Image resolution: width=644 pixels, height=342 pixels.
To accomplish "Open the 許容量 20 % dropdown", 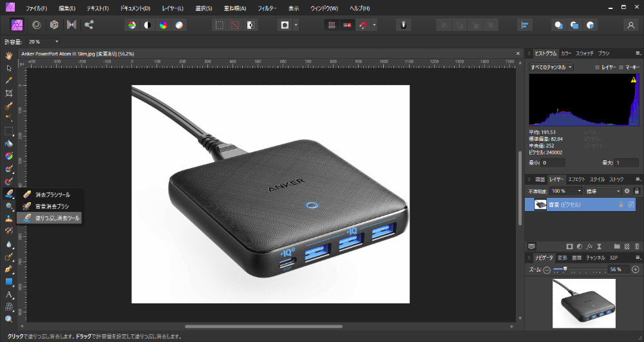I will coord(44,41).
